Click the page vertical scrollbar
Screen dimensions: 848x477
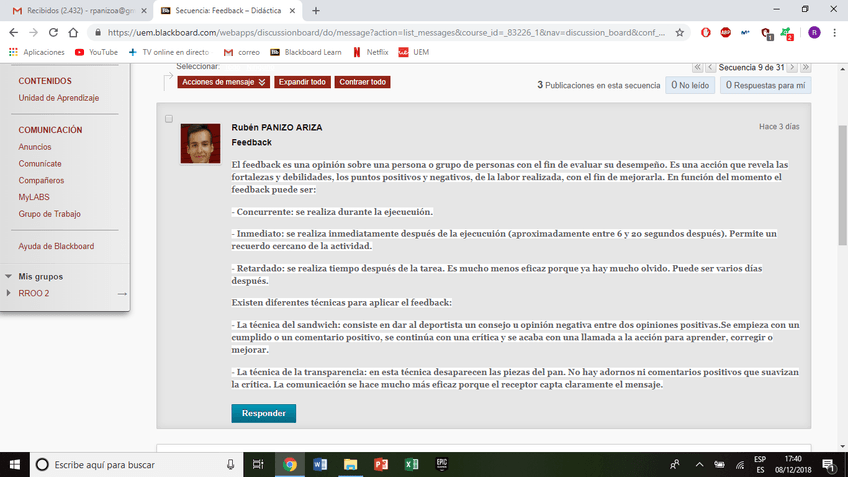pos(843,184)
